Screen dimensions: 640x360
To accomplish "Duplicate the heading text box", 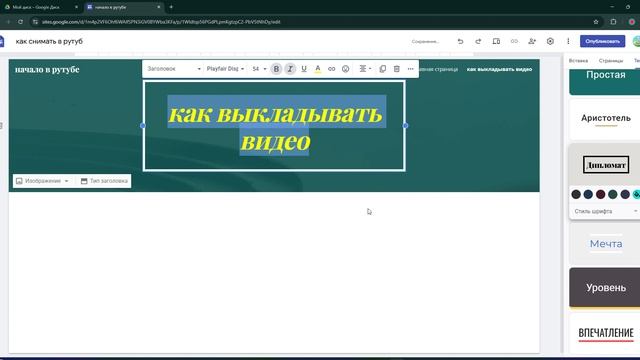I will [382, 69].
